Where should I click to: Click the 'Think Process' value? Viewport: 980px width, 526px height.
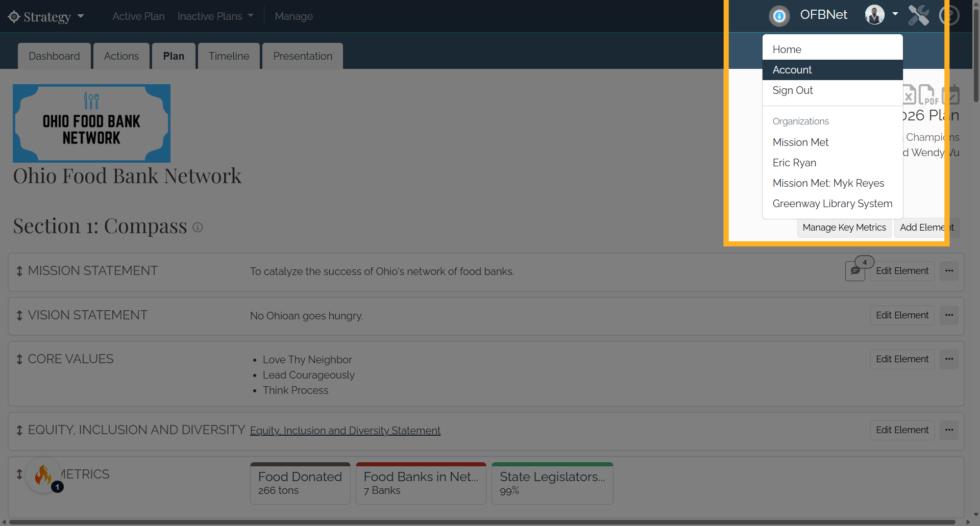296,390
